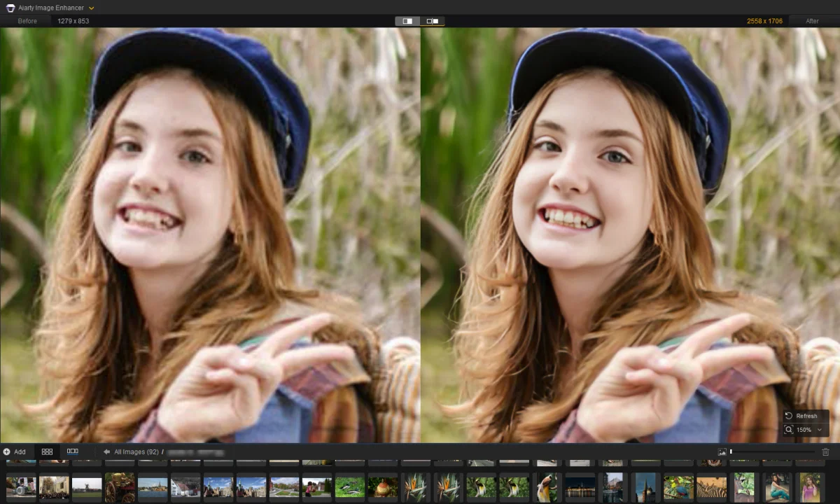Screen dimensions: 840x504
Task: Open the Aiarty Image Enhancer menu dropdown
Action: [x=91, y=8]
